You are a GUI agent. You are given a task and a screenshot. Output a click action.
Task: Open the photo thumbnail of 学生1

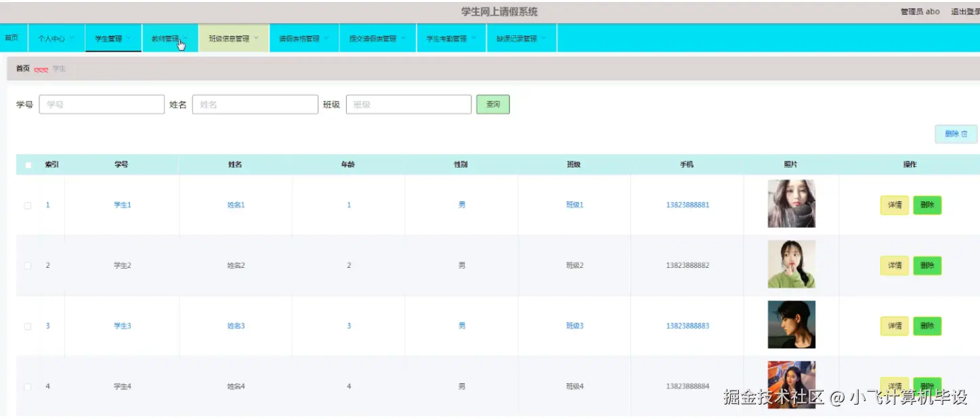(x=791, y=203)
